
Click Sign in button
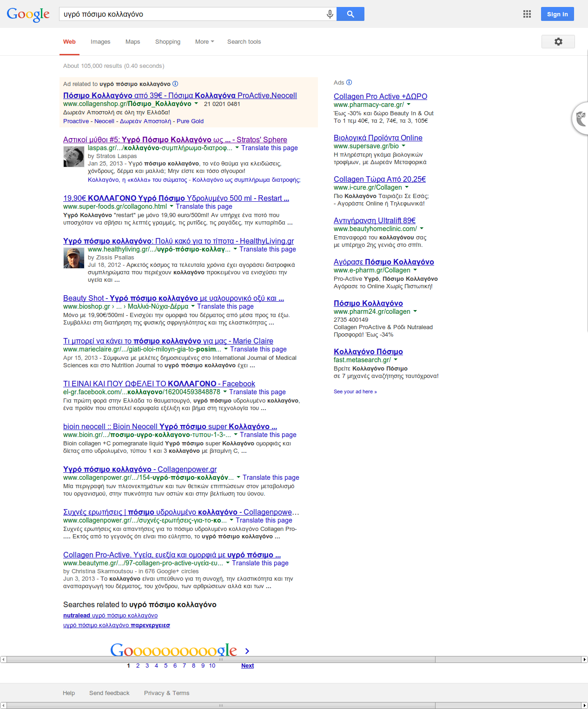(557, 14)
